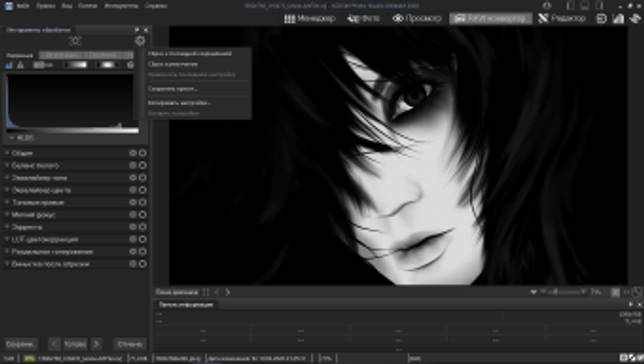Close the develop tools panel
The image size is (644, 364).
point(146,30)
